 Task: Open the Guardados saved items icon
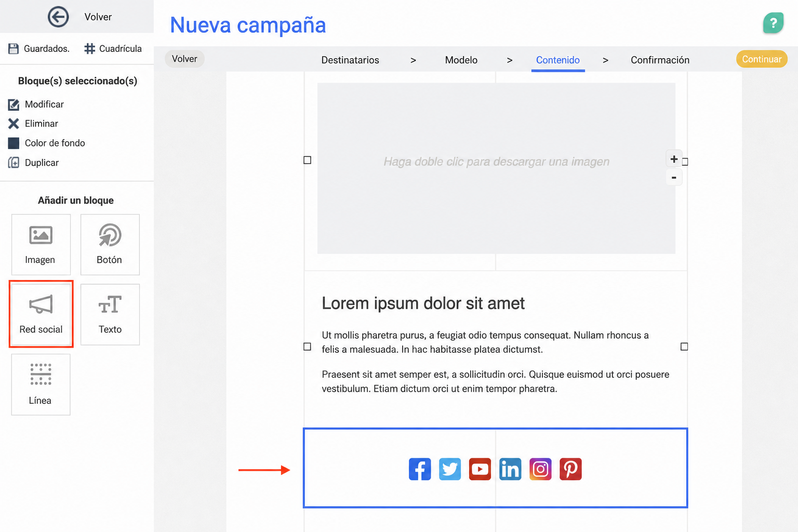point(14,48)
